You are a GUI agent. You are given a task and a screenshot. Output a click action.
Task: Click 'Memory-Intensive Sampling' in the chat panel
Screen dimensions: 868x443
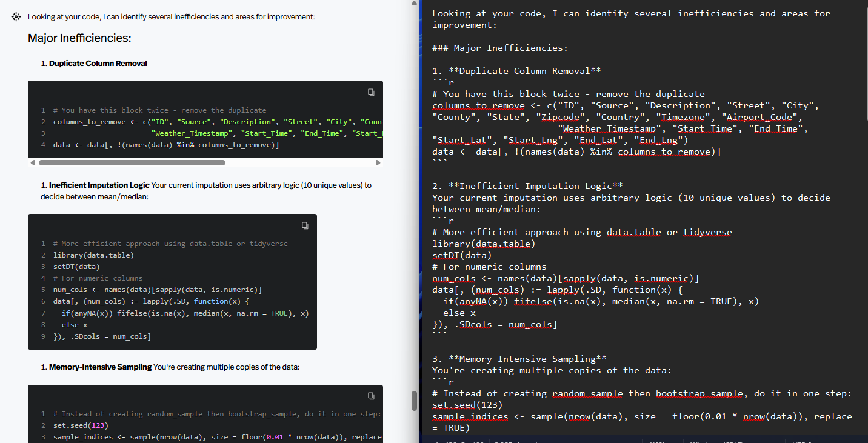(x=100, y=367)
